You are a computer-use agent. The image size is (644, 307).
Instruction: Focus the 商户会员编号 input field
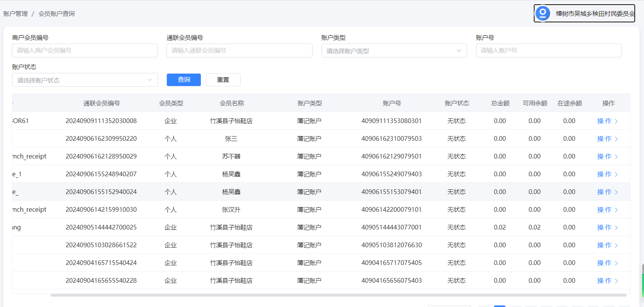pyautogui.click(x=85, y=51)
